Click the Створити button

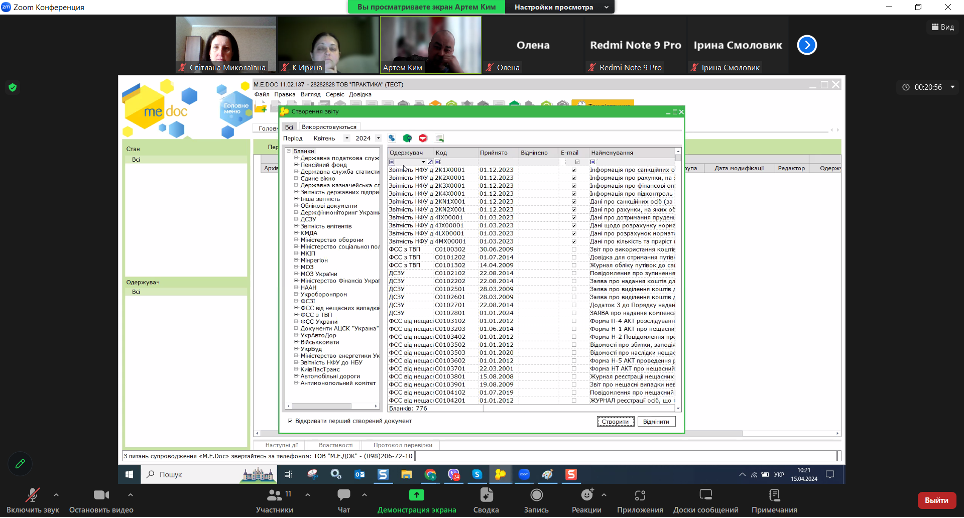click(615, 422)
